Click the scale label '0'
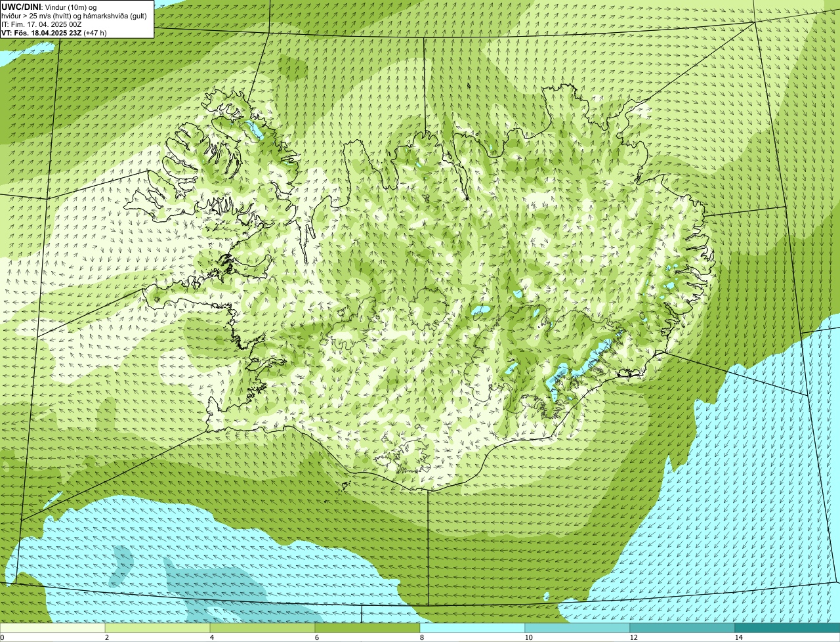Screen dimensions: 840x642 click(x=2, y=637)
